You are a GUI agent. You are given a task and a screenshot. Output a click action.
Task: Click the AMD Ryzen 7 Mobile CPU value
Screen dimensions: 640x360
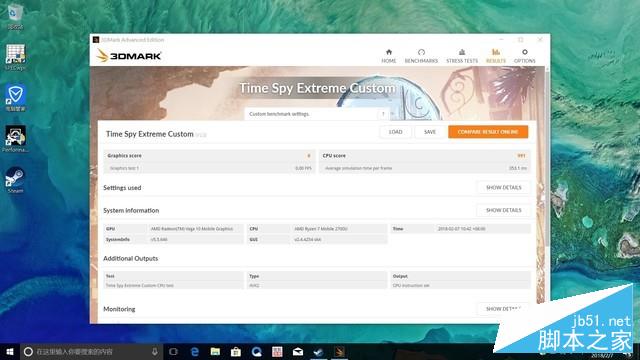(321, 229)
